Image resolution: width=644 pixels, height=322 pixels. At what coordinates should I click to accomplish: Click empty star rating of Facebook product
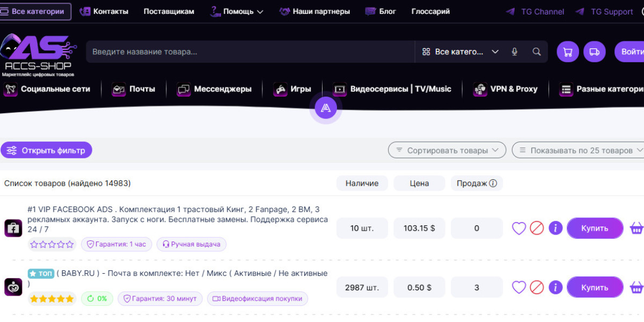(52, 244)
